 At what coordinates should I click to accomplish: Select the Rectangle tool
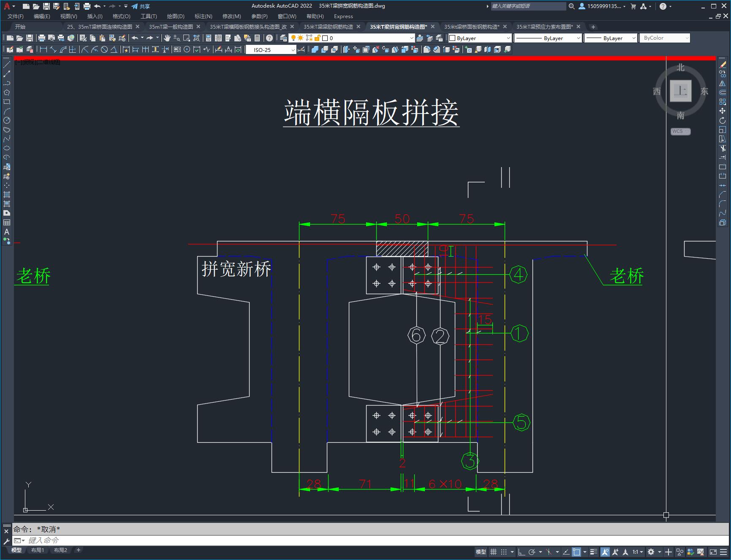pyautogui.click(x=7, y=102)
